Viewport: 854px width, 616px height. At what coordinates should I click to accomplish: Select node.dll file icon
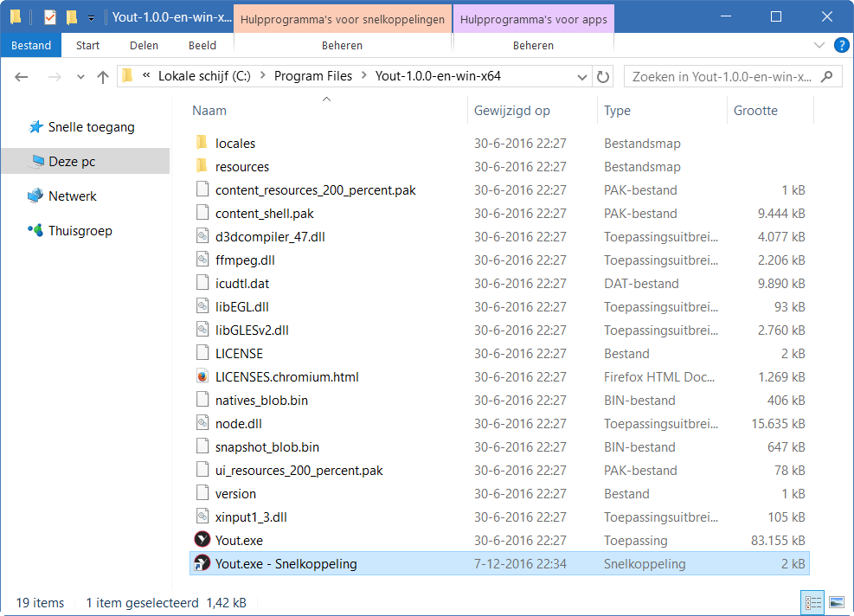202,424
